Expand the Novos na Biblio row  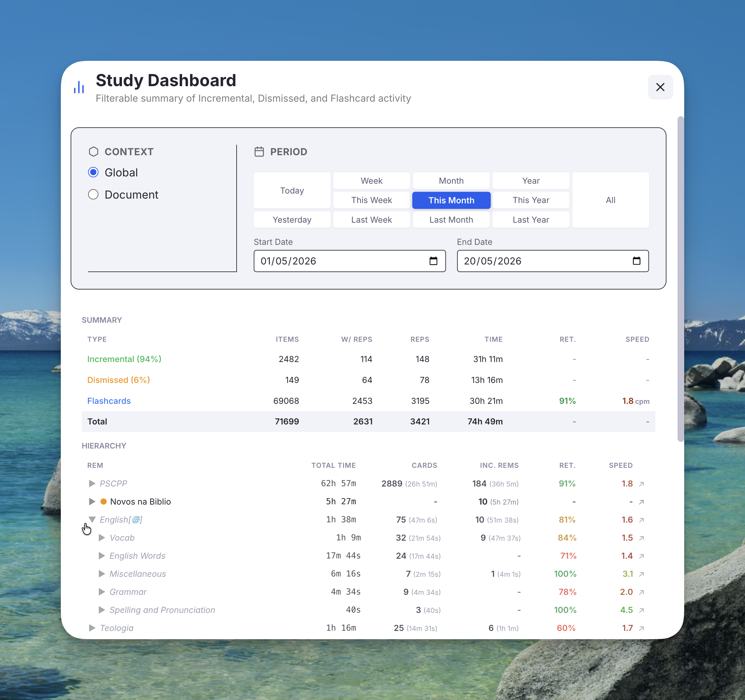92,501
